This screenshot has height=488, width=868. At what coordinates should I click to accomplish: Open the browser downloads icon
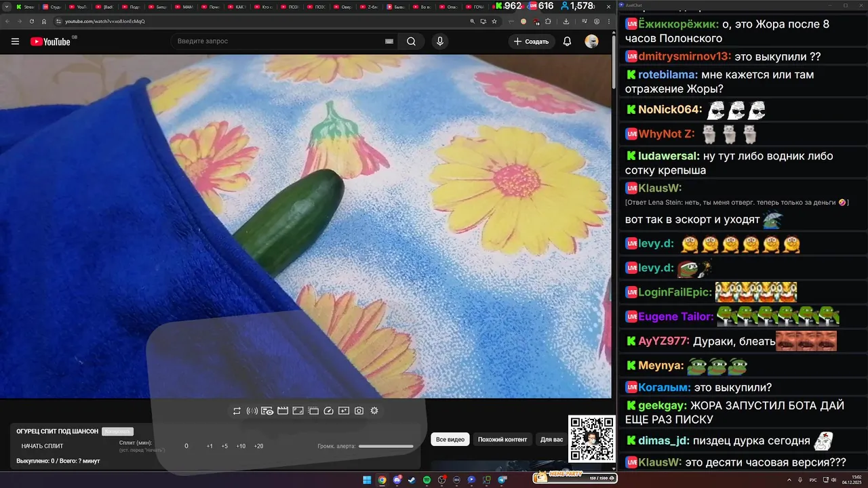click(566, 21)
